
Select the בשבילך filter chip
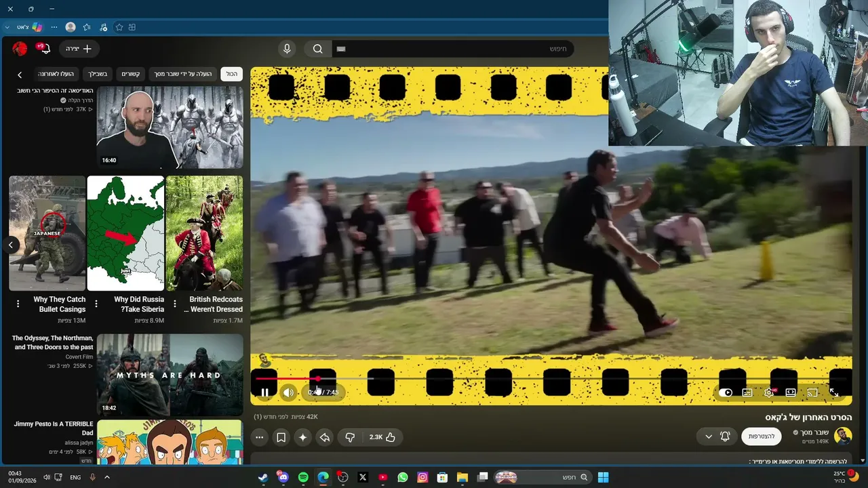pos(97,74)
